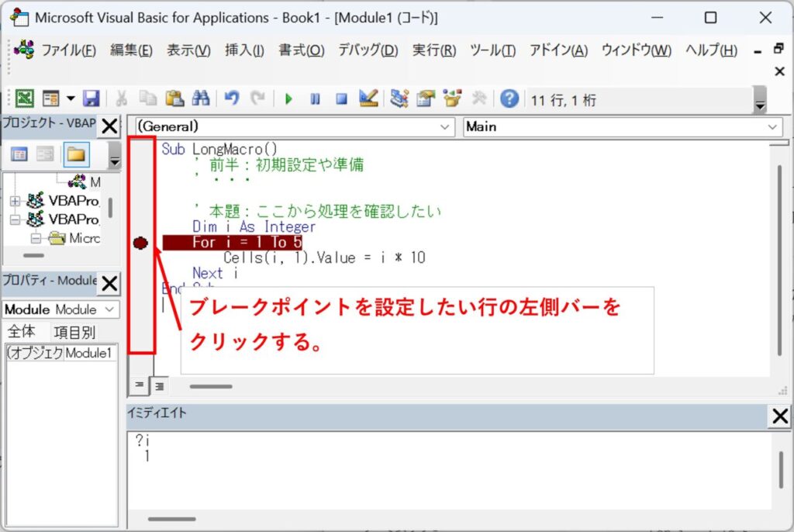Open the 編集(E) menu
794x532 pixels.
click(x=131, y=50)
